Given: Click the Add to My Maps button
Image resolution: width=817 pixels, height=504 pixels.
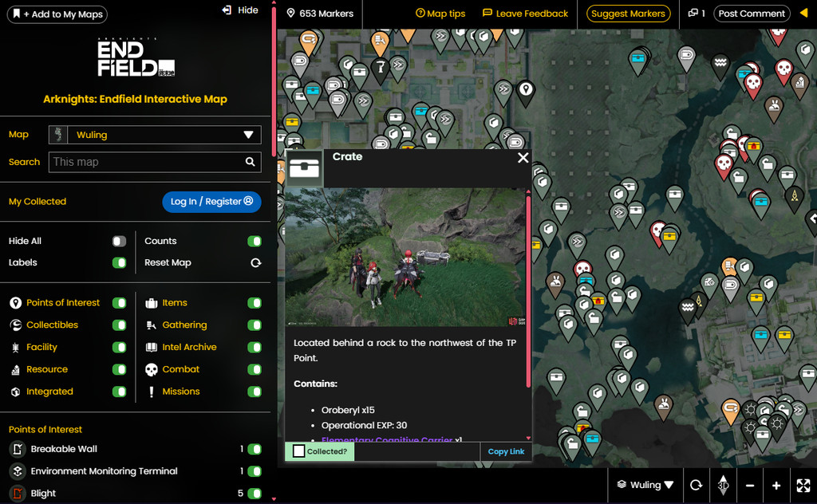Looking at the screenshot, I should tap(57, 14).
